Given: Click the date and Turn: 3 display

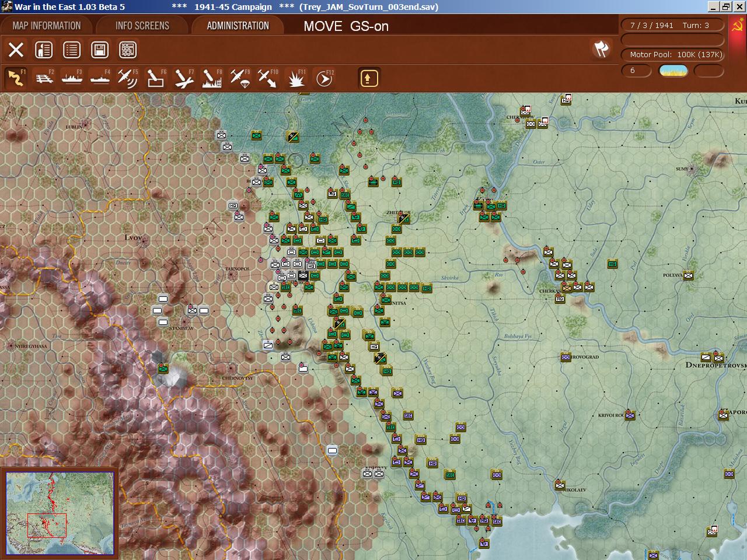Looking at the screenshot, I should click(x=673, y=25).
